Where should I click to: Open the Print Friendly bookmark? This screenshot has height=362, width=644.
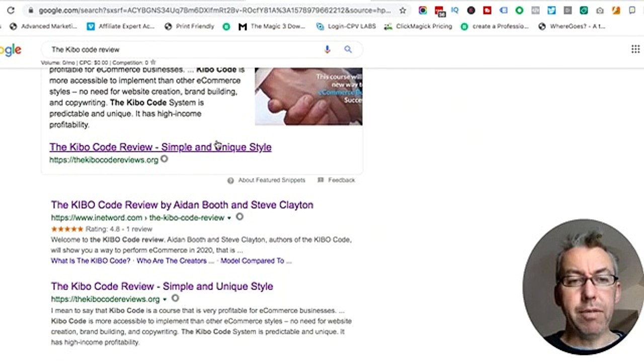click(x=189, y=26)
